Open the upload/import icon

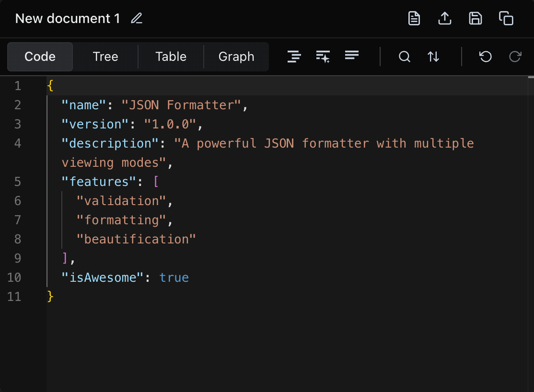(x=444, y=18)
